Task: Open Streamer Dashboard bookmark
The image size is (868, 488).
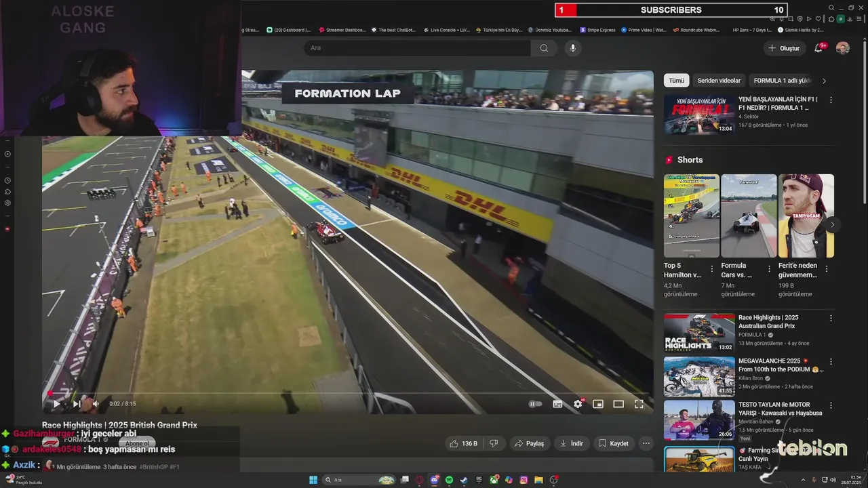Action: 342,30
